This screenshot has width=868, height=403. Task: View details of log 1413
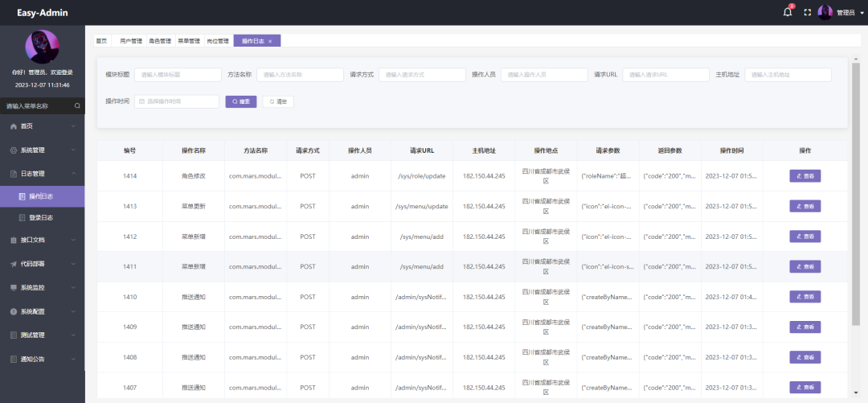coord(805,206)
